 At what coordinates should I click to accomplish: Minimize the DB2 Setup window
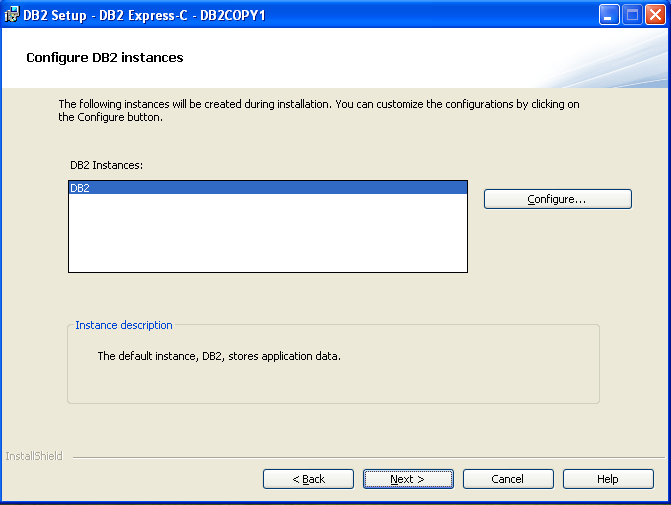coord(609,15)
